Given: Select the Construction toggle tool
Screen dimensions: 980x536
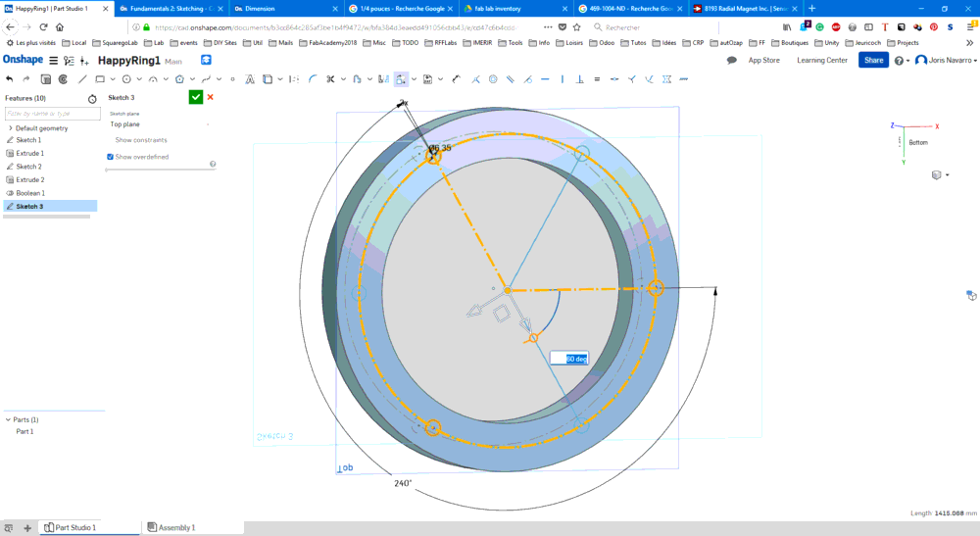Looking at the screenshot, I should 294,79.
